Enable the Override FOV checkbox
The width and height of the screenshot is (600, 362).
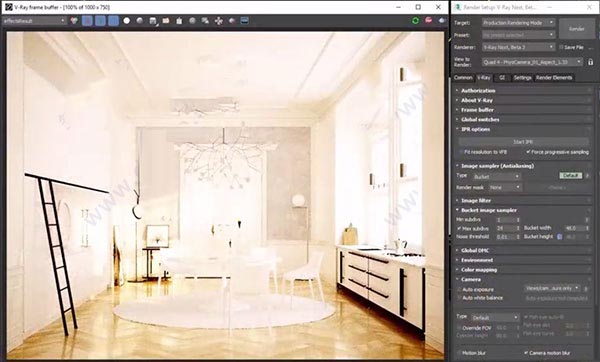[x=459, y=328]
